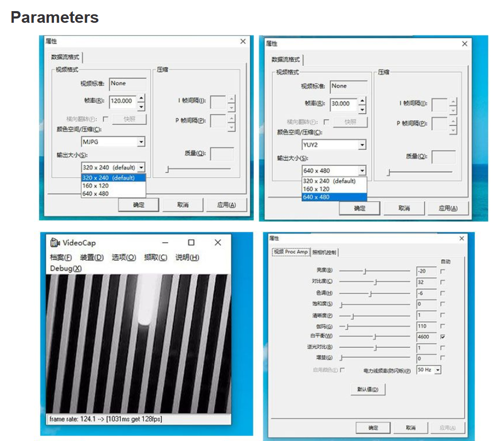Viewport: 504px width, 441px height.
Task: Enable auto checkbox for brightness -20
Action: coord(443,272)
